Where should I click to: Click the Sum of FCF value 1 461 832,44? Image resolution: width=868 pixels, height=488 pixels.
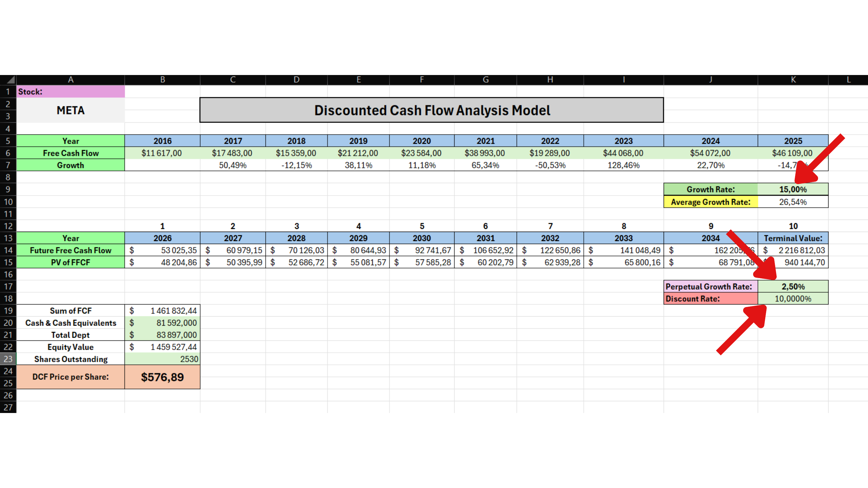[162, 311]
